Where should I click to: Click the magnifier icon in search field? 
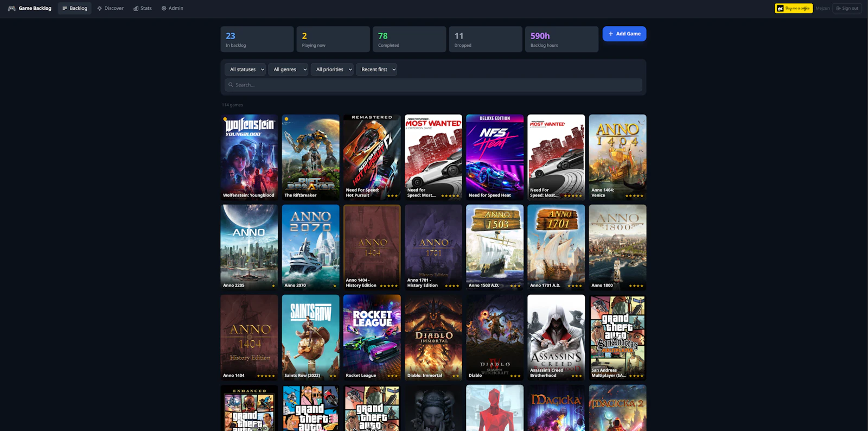pos(231,85)
